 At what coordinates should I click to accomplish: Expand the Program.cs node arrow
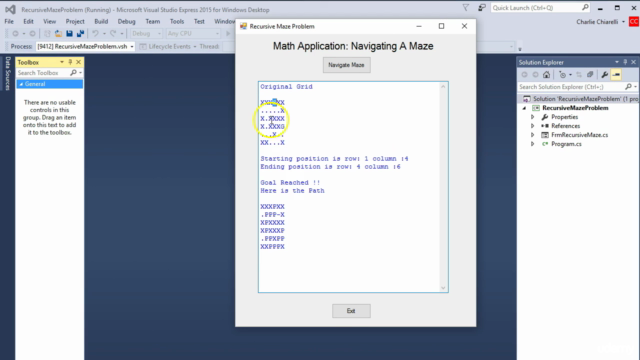click(x=533, y=144)
